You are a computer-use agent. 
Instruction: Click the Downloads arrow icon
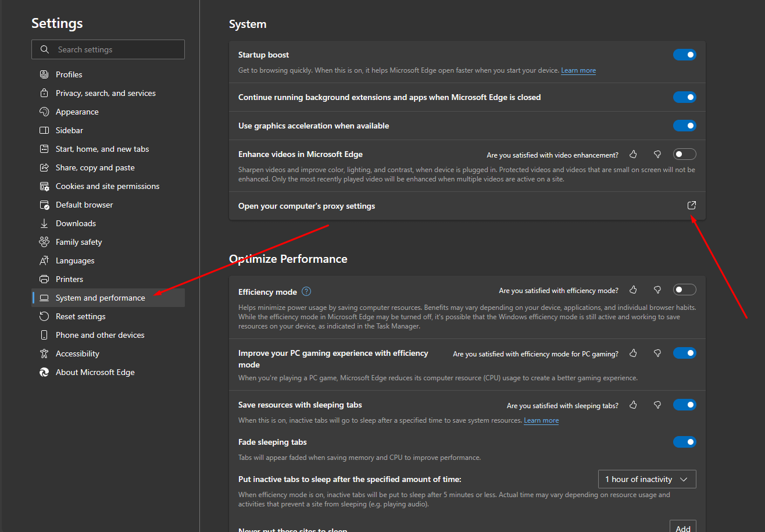(x=44, y=223)
